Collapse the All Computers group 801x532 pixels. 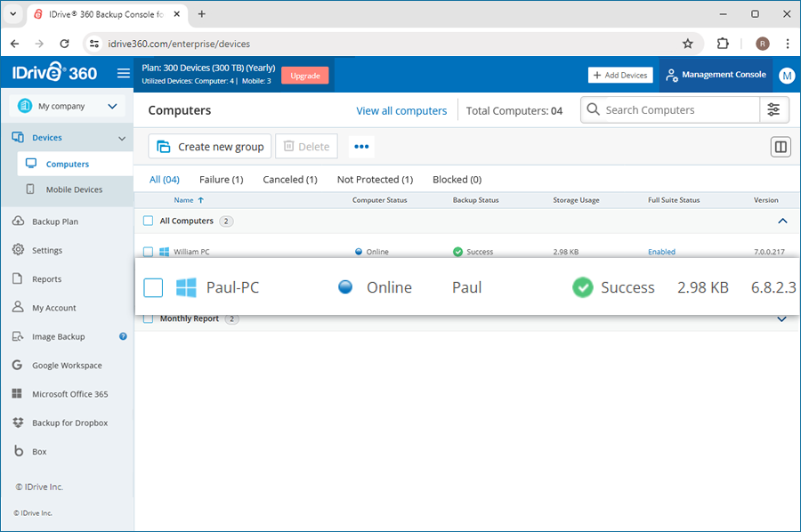coord(782,221)
